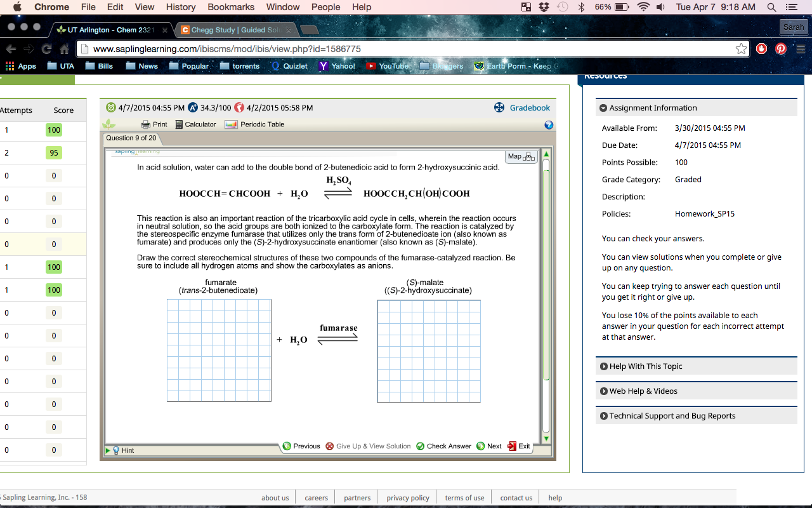Screen dimensions: 812x508
Task: Click scroll-down arrow of question pane
Action: point(546,438)
